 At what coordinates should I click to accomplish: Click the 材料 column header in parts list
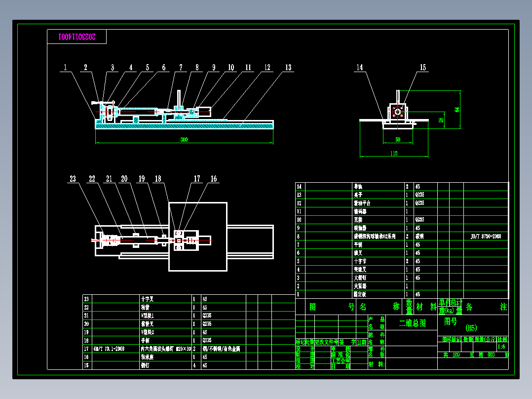coord(426,307)
